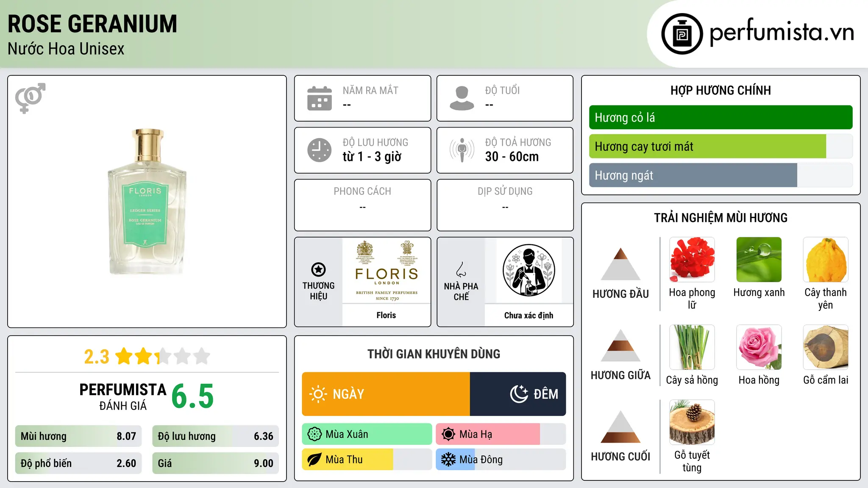Viewport: 868px width, 488px height.
Task: Open the Cây thanh yên note image
Action: (826, 260)
